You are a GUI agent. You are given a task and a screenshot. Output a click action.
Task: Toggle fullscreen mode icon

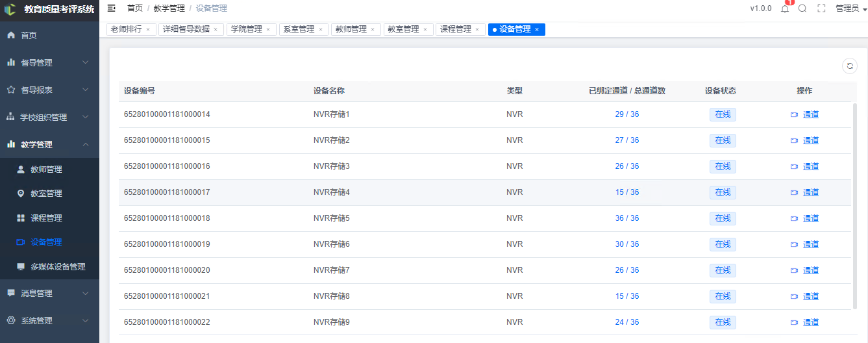point(821,8)
